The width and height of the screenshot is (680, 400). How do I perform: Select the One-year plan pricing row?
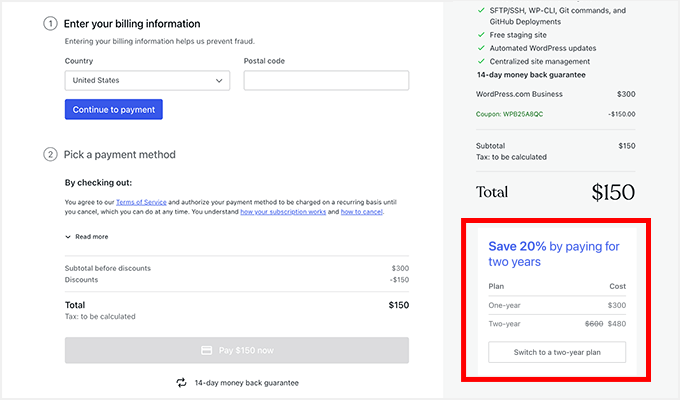[557, 305]
